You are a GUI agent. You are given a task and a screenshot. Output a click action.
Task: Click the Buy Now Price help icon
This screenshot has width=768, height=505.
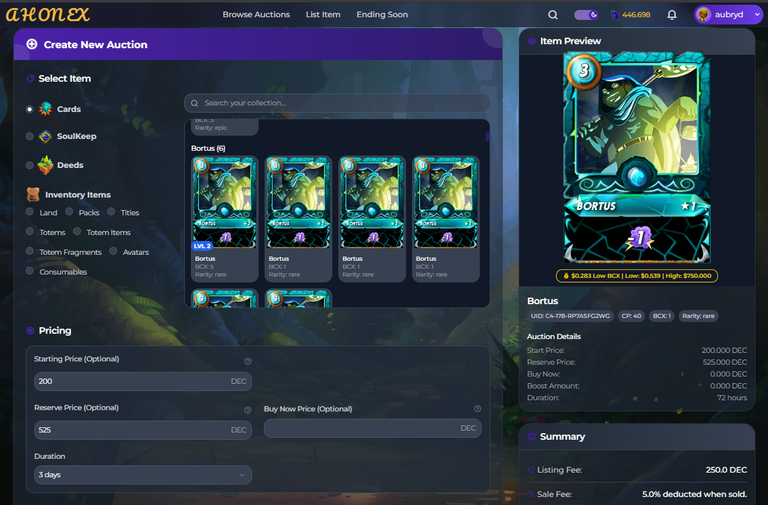point(478,409)
